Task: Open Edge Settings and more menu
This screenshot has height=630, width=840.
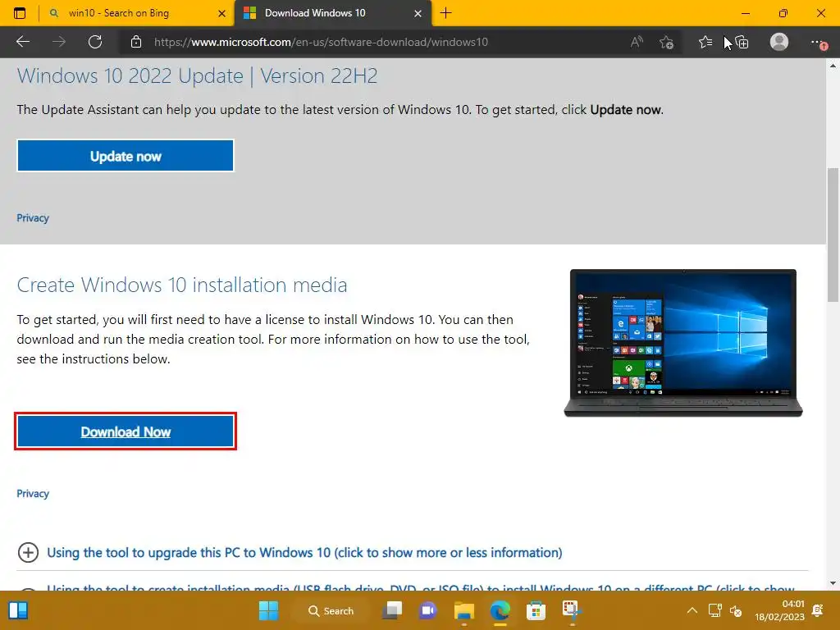Action: [818, 43]
